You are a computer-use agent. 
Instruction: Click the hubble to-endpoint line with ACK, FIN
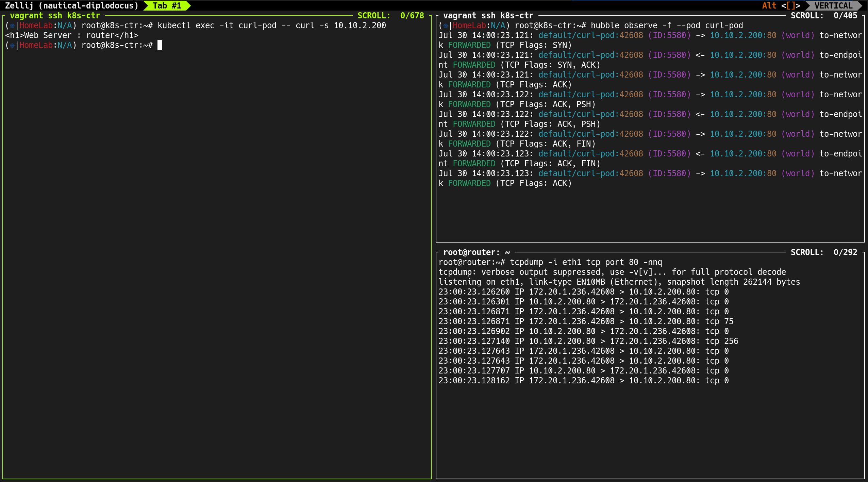pyautogui.click(x=650, y=159)
